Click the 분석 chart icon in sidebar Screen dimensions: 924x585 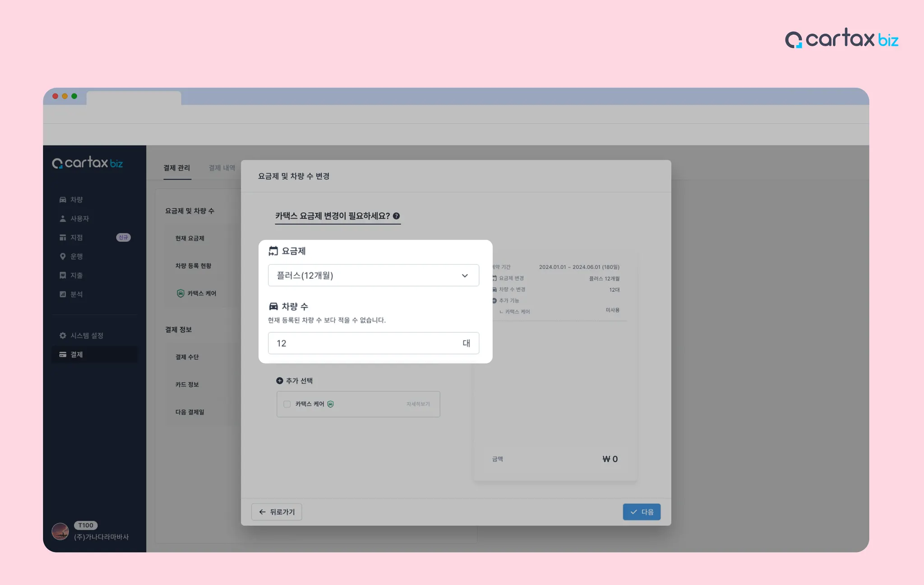(x=63, y=294)
